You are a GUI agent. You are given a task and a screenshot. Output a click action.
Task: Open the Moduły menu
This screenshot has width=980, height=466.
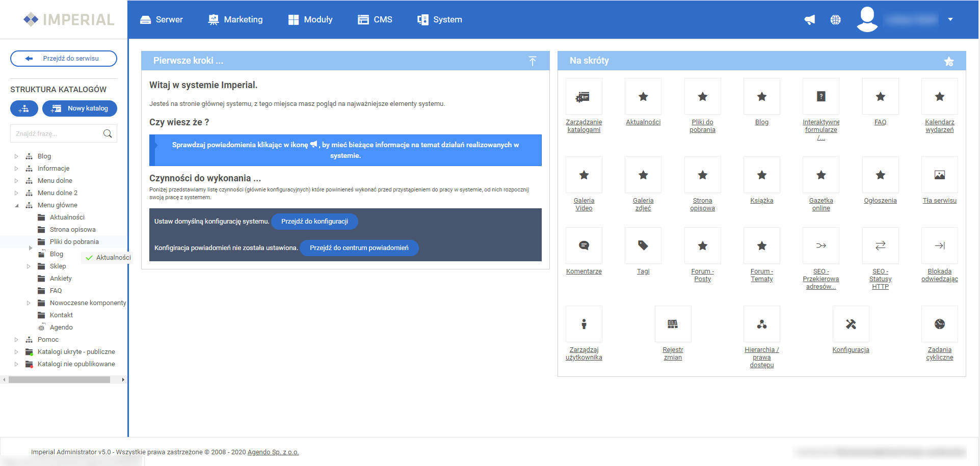pos(310,19)
